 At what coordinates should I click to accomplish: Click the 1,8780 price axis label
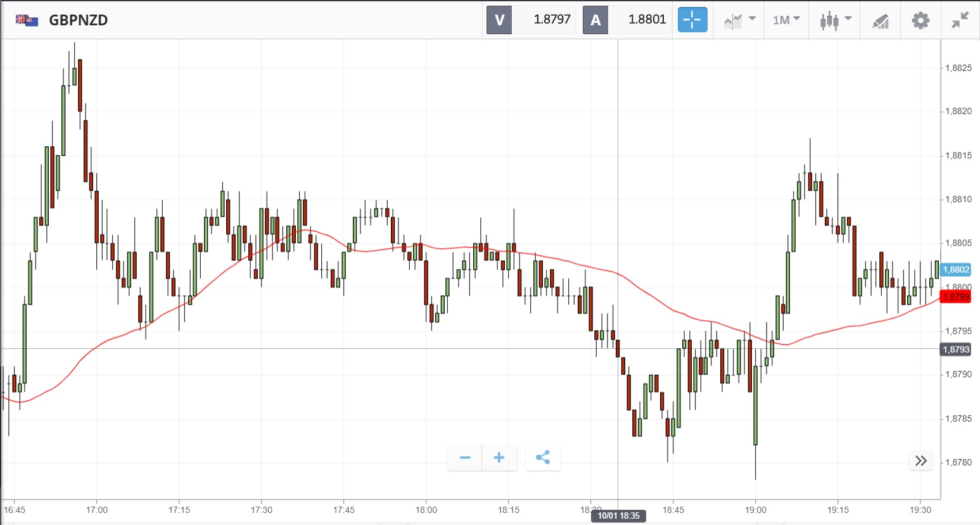click(x=958, y=462)
